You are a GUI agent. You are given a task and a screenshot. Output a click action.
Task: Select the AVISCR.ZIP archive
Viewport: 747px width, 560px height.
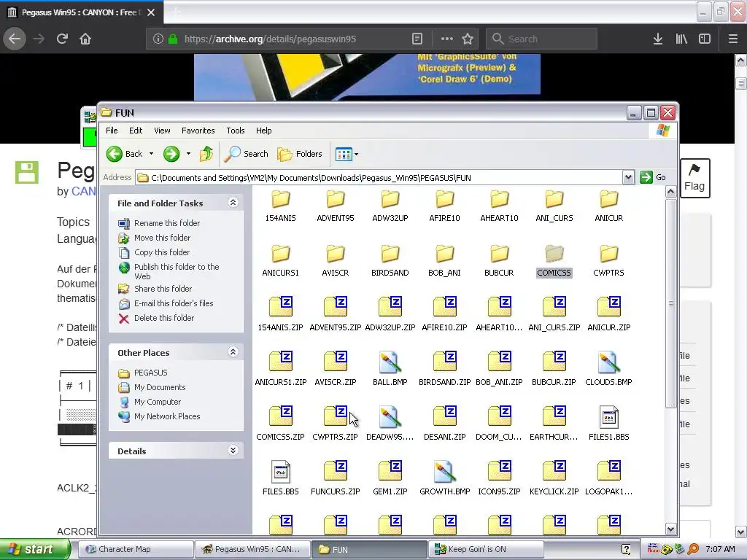click(x=335, y=370)
